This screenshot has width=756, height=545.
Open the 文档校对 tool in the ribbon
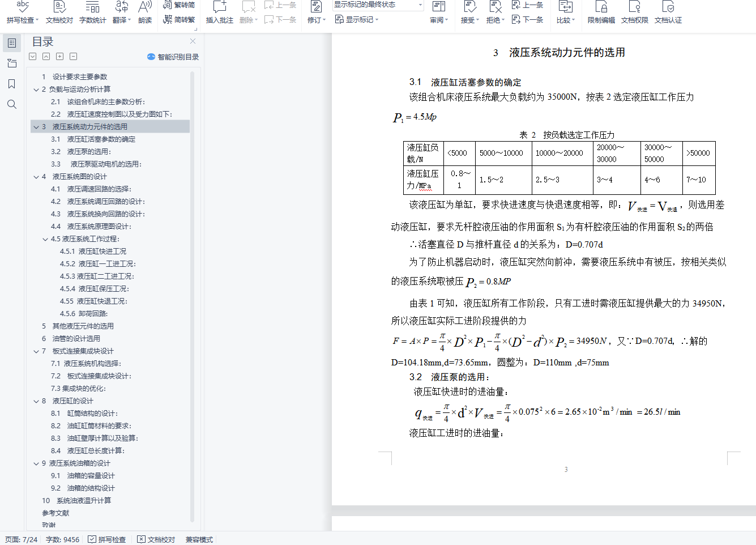pyautogui.click(x=59, y=12)
